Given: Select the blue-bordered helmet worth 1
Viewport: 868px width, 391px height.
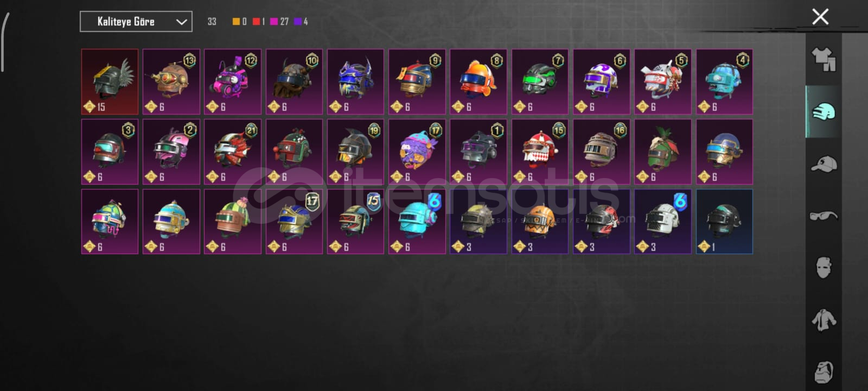Looking at the screenshot, I should (x=724, y=221).
